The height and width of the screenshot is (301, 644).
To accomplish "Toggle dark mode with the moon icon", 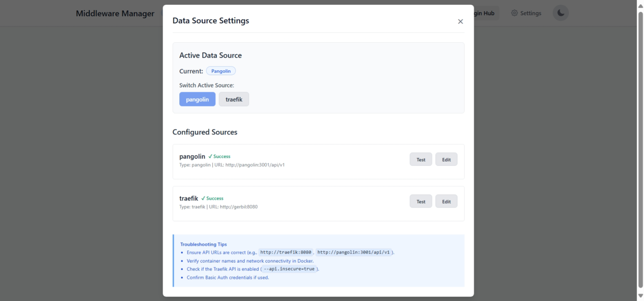I will coord(560,13).
